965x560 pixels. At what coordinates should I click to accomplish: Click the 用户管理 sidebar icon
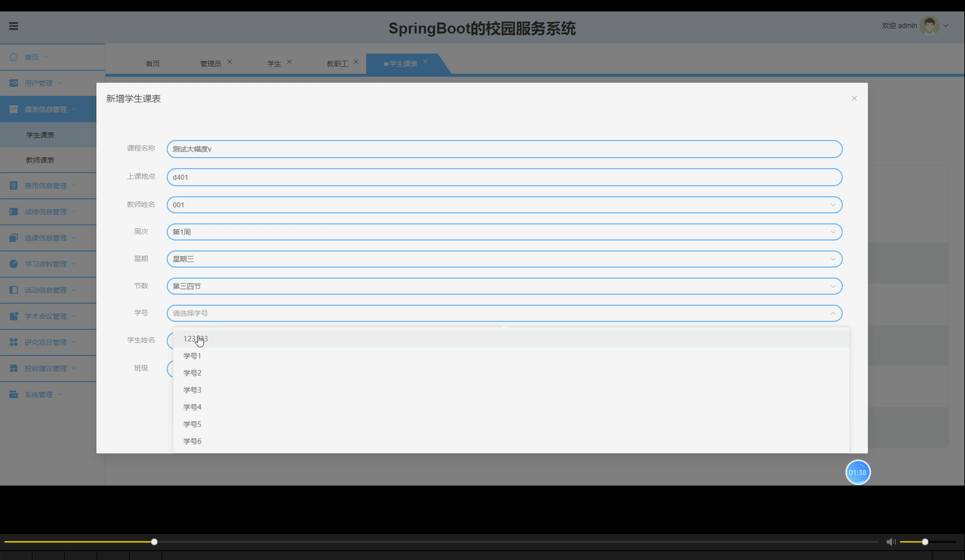pyautogui.click(x=13, y=83)
